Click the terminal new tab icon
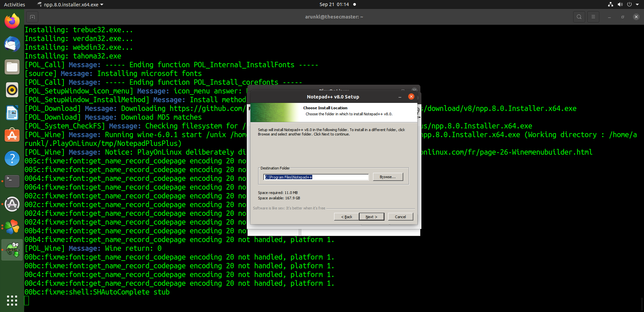644x312 pixels. [32, 17]
